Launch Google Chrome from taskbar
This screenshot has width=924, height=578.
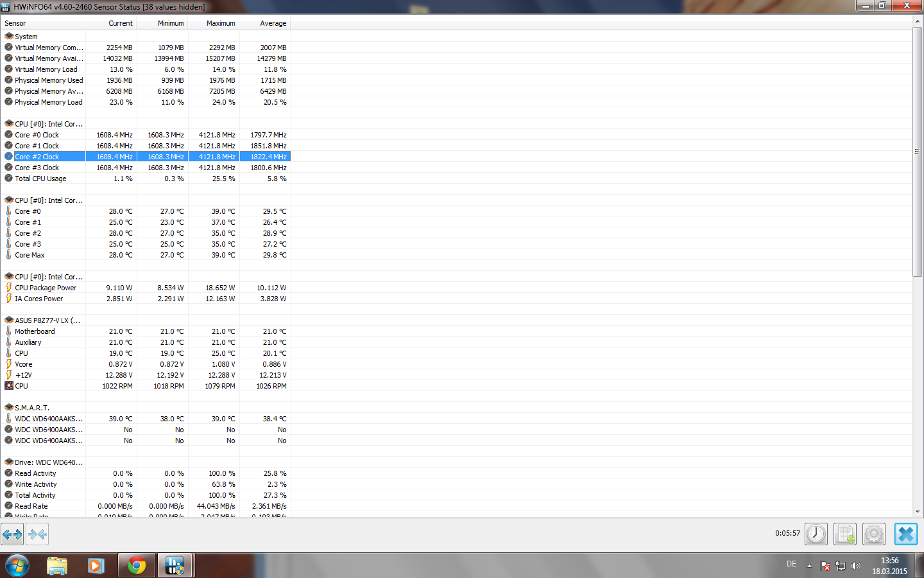(136, 565)
